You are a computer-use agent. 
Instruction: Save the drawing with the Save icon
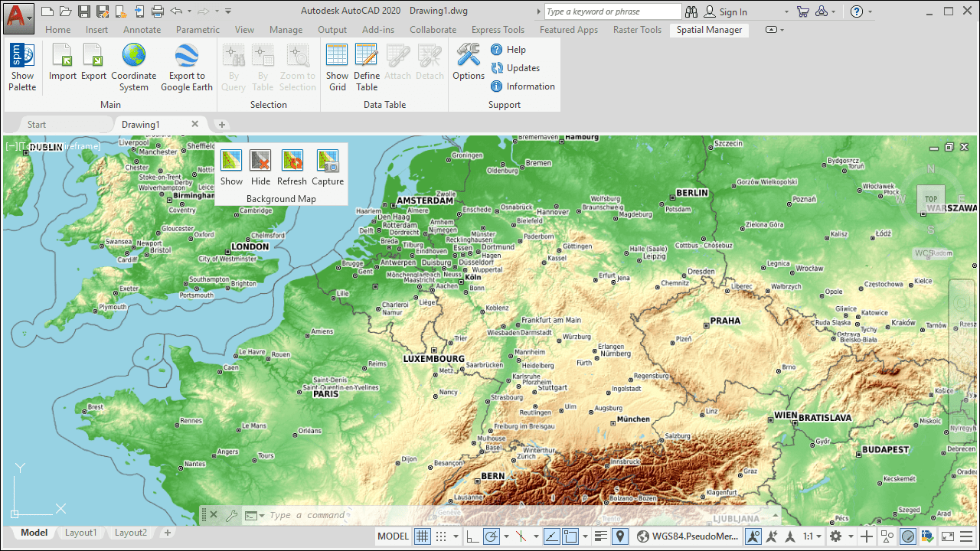[x=84, y=11]
